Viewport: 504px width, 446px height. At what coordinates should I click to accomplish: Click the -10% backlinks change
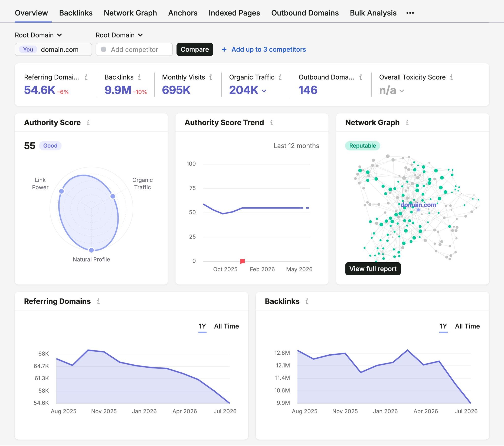click(140, 92)
